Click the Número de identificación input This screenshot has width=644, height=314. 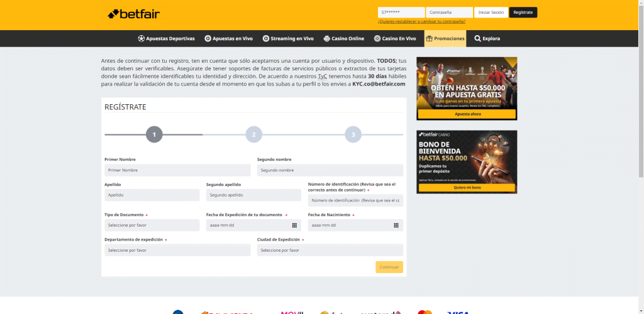(356, 200)
